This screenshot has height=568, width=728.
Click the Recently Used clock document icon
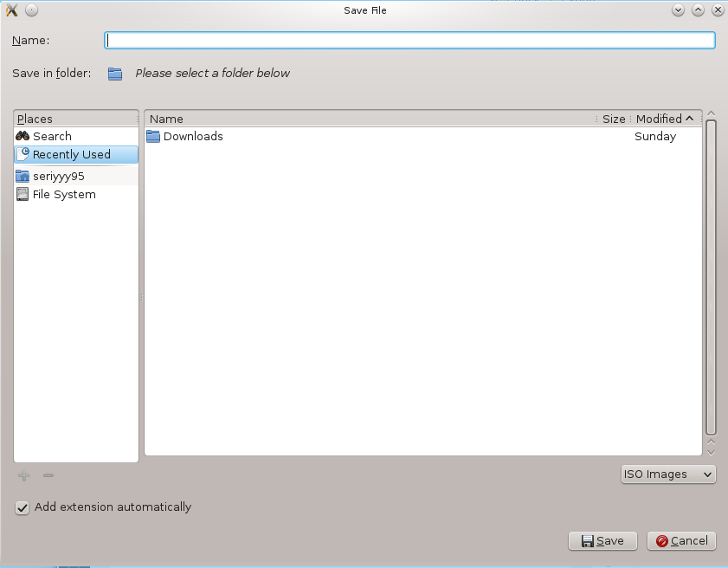click(x=23, y=154)
